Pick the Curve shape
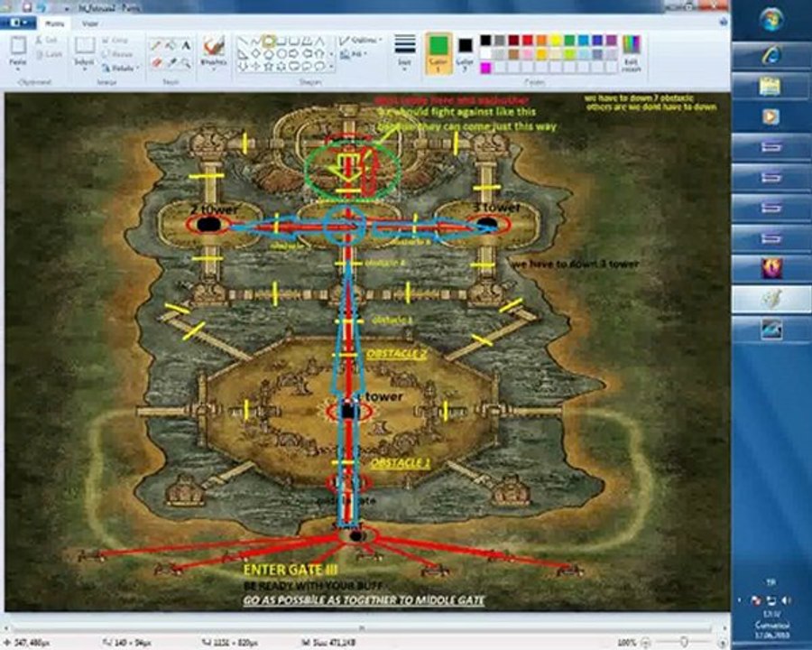This screenshot has width=812, height=650. point(254,40)
